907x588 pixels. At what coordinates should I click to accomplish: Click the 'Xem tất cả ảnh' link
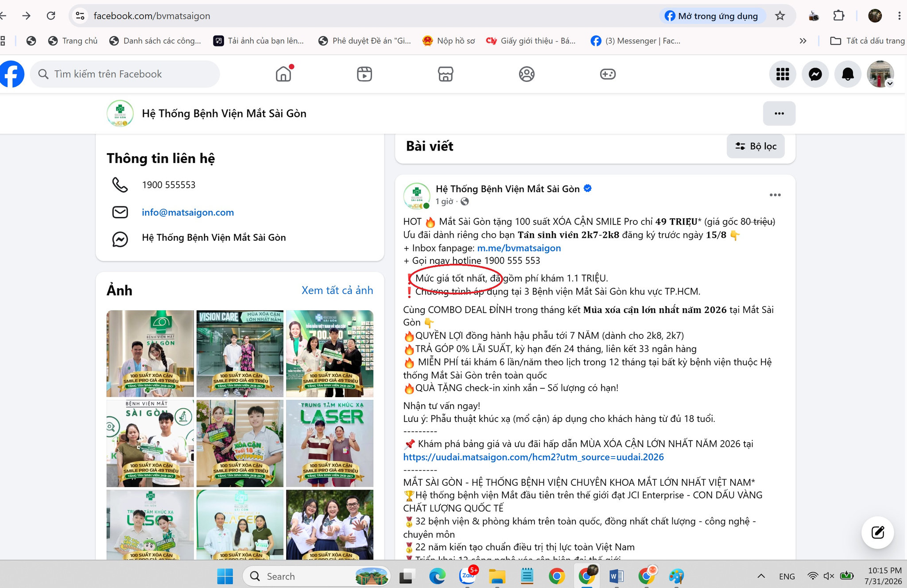(x=337, y=290)
